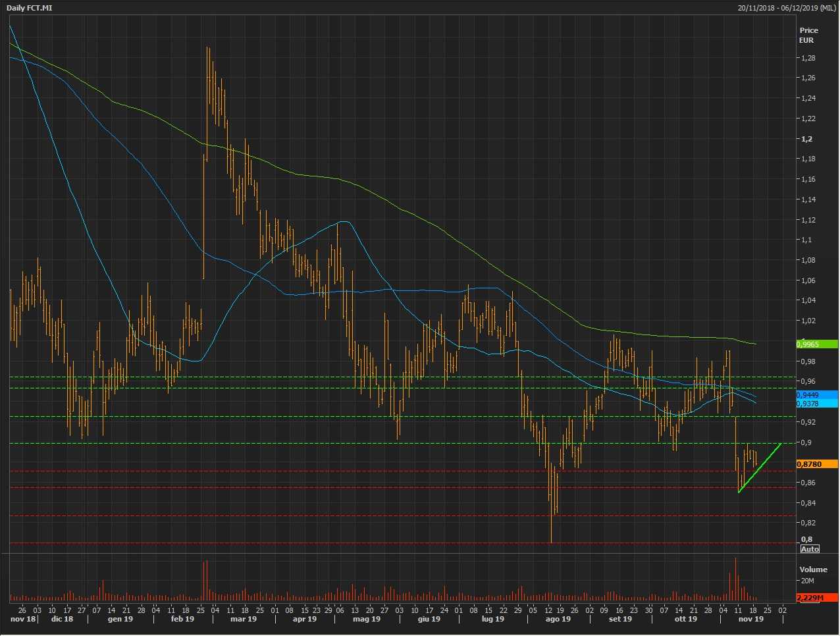The image size is (840, 636).
Task: Click the ago 19 month label
Action: 558,619
